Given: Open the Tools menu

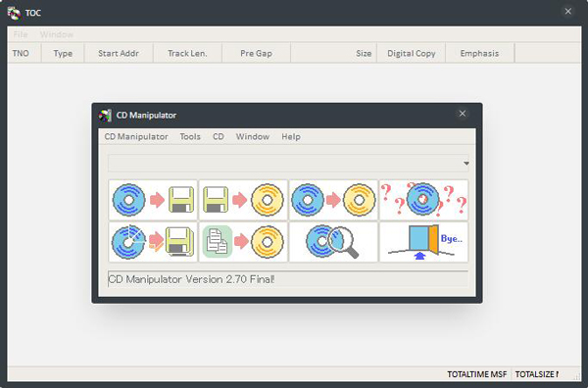Looking at the screenshot, I should (x=190, y=137).
